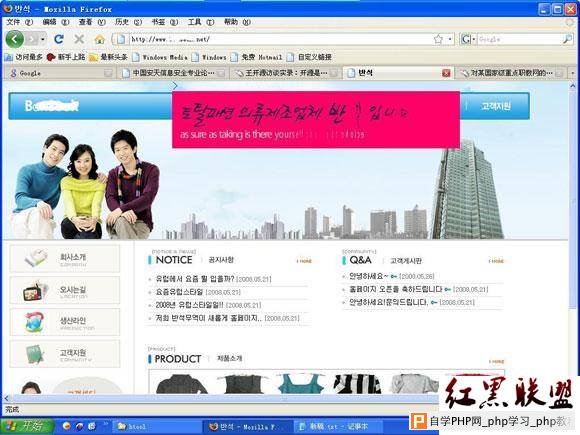
Task: Open the search engine selector dropdown
Action: (x=468, y=39)
